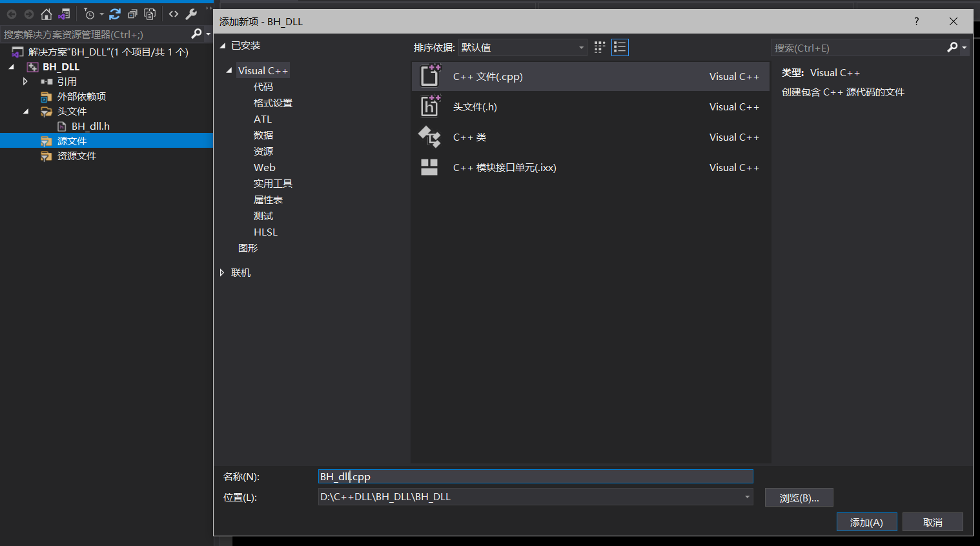Open the 排序依据 sort dropdown

tap(579, 47)
